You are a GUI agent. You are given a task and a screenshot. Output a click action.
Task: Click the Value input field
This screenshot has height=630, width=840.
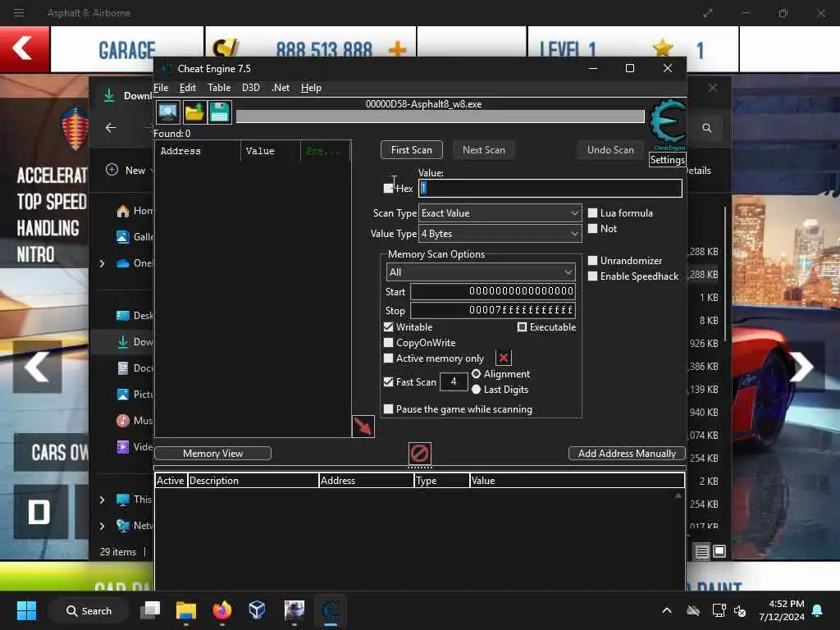(x=550, y=188)
